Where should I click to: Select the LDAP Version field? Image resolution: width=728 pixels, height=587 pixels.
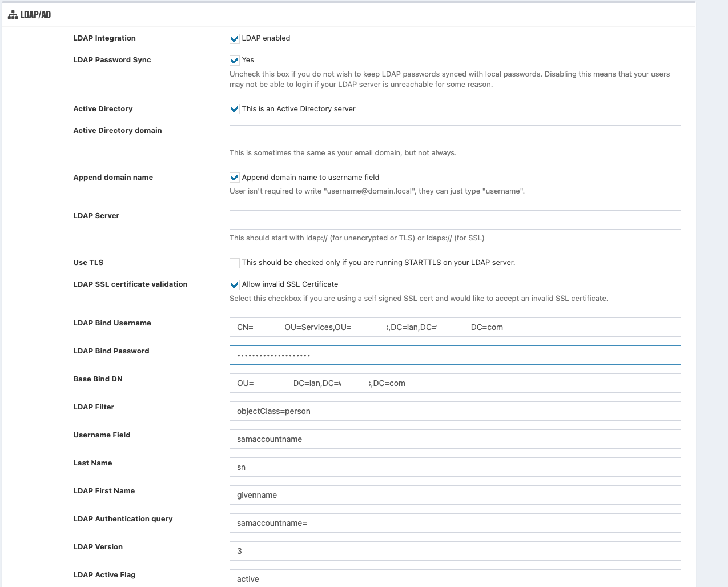(x=455, y=551)
